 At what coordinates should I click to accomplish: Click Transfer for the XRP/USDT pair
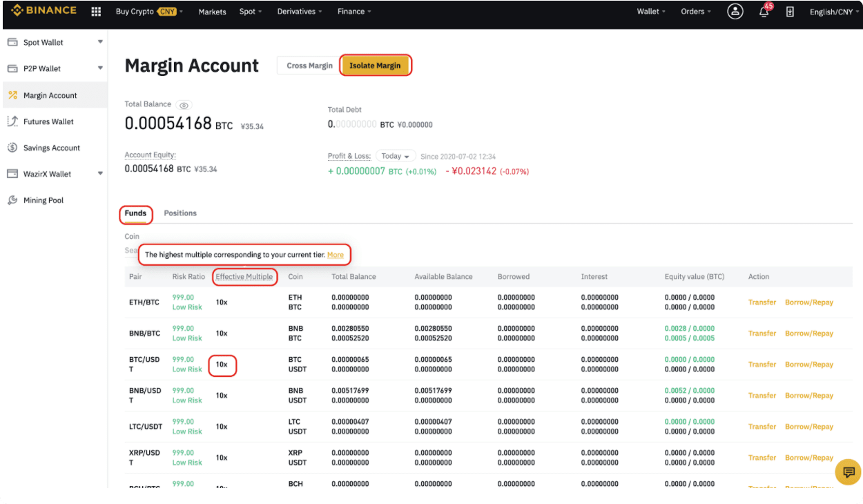(762, 458)
